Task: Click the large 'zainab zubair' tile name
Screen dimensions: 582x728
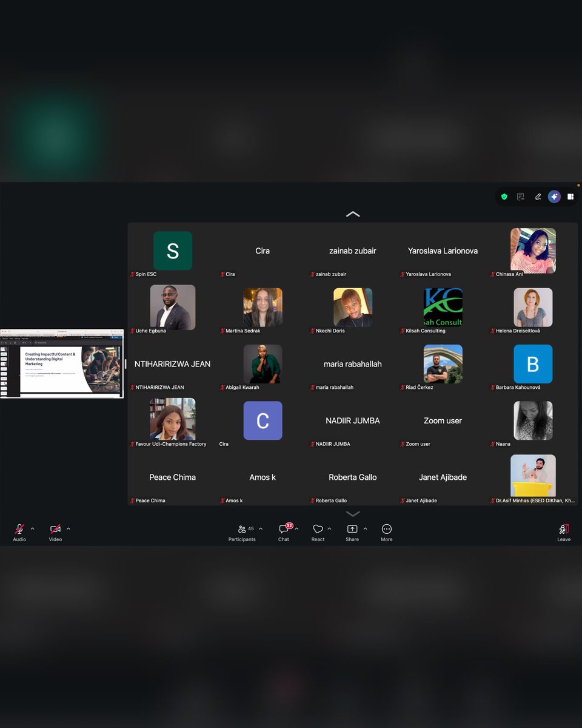Action: coord(353,251)
